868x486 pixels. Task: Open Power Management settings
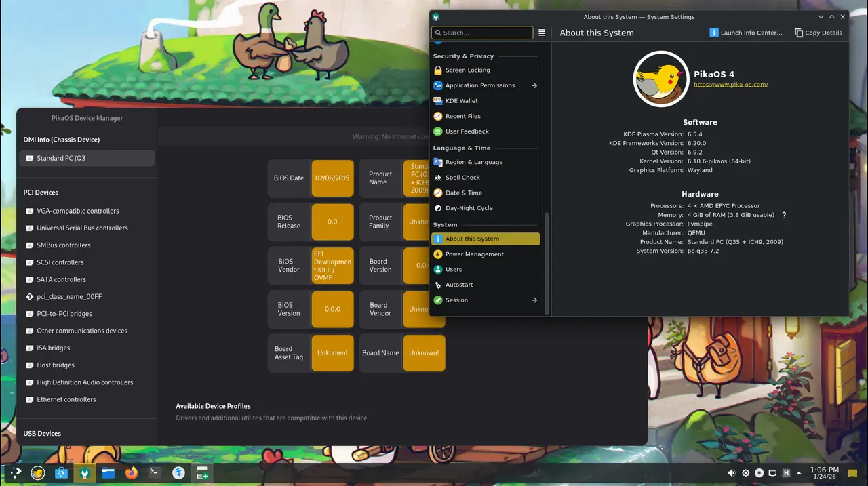(x=474, y=254)
